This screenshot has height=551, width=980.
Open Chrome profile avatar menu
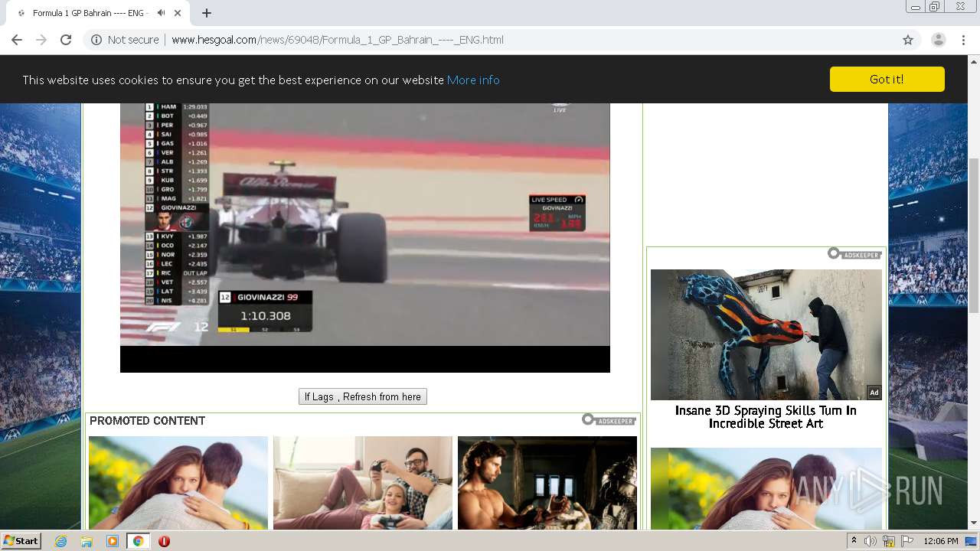point(938,40)
